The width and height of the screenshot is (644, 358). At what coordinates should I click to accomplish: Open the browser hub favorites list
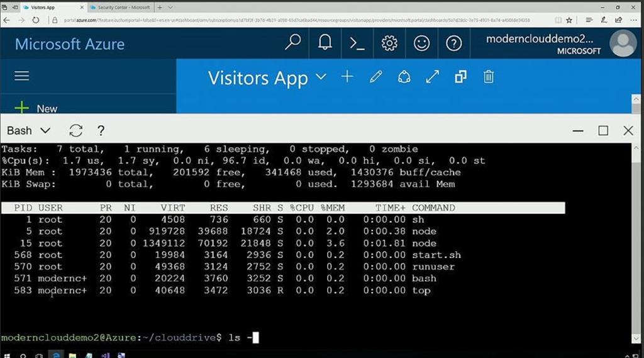click(589, 20)
